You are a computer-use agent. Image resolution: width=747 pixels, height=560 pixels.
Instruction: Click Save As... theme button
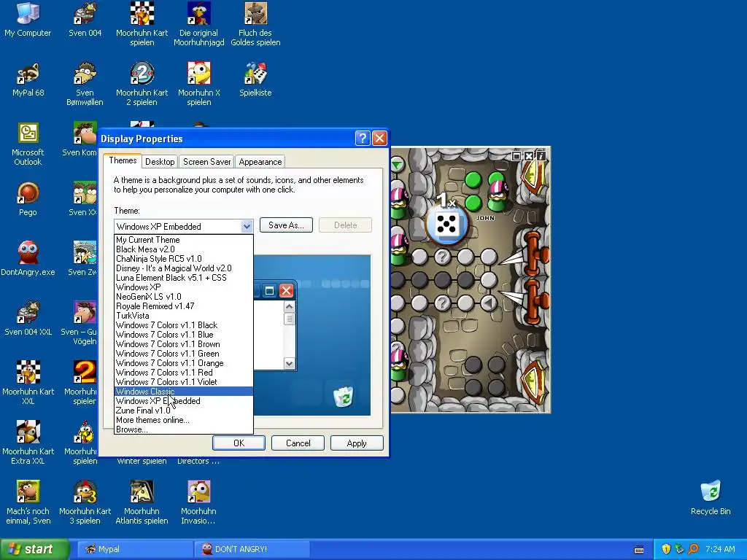[x=286, y=225]
